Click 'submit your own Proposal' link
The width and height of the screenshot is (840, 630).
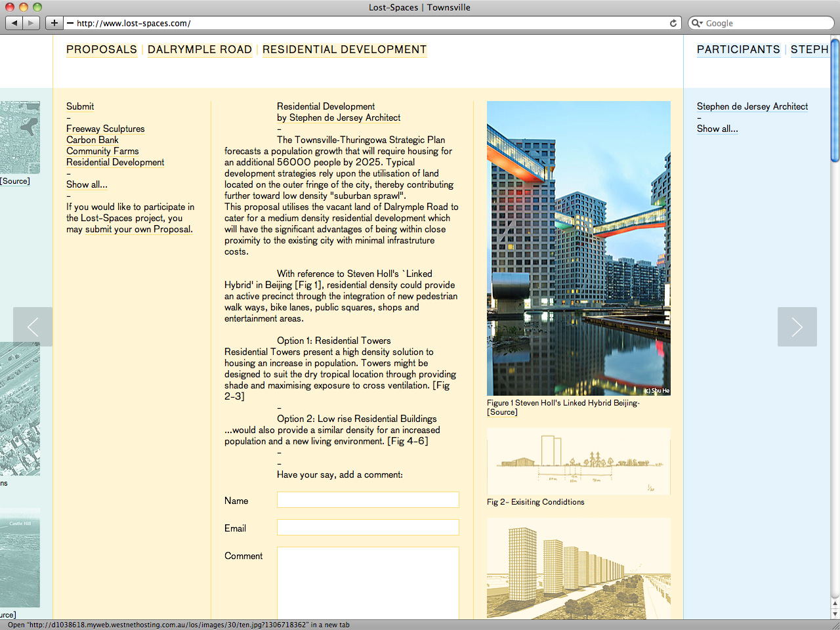click(138, 229)
